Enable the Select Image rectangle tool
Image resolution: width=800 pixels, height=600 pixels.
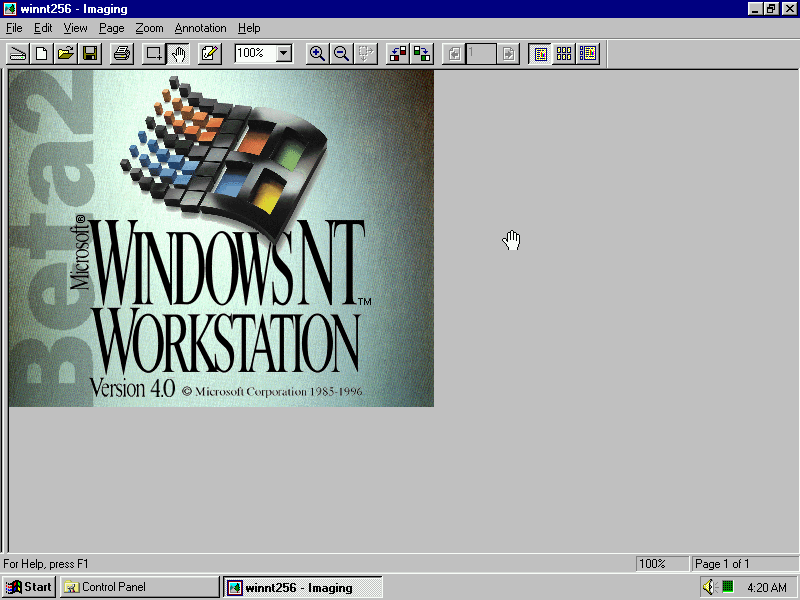tap(154, 54)
